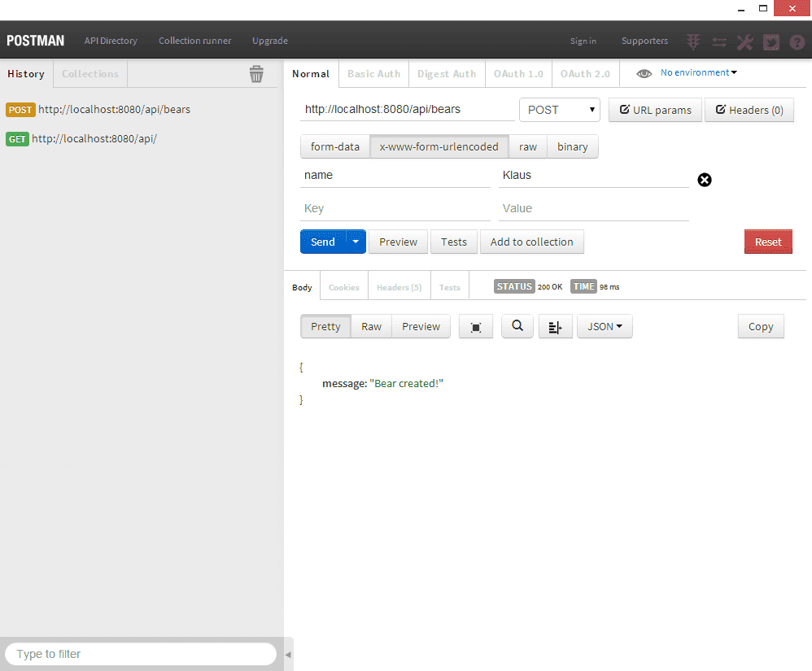Search within the response body
This screenshot has height=671, width=812.
click(x=517, y=326)
